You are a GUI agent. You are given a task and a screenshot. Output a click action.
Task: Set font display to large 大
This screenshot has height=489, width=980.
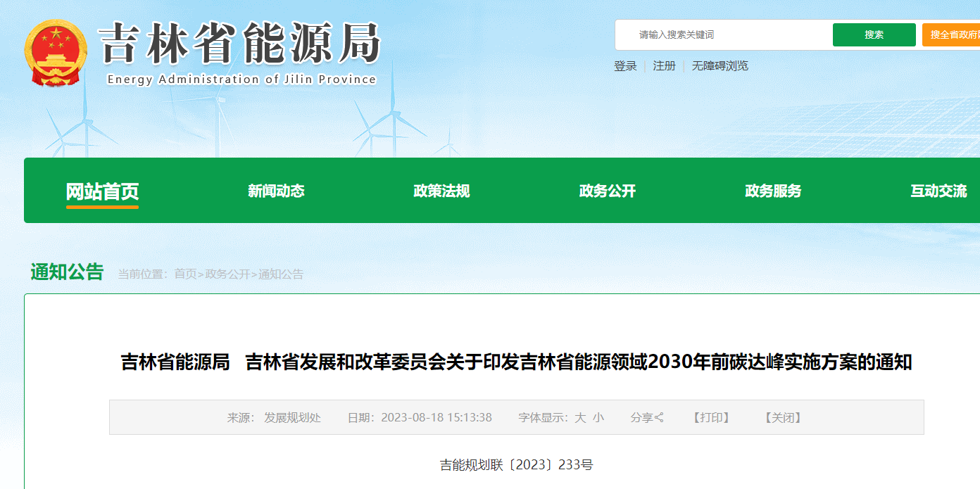pyautogui.click(x=580, y=418)
